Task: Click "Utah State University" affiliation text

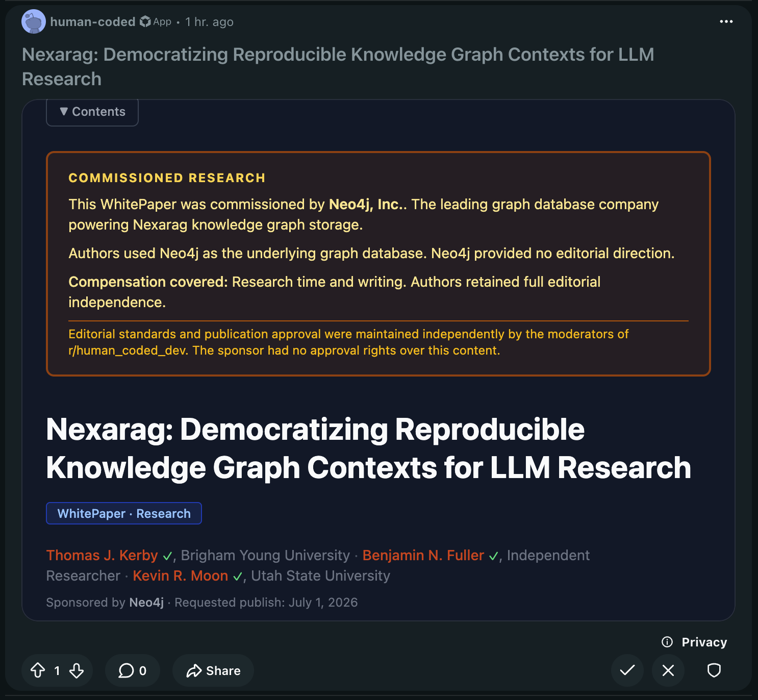Action: coord(320,576)
